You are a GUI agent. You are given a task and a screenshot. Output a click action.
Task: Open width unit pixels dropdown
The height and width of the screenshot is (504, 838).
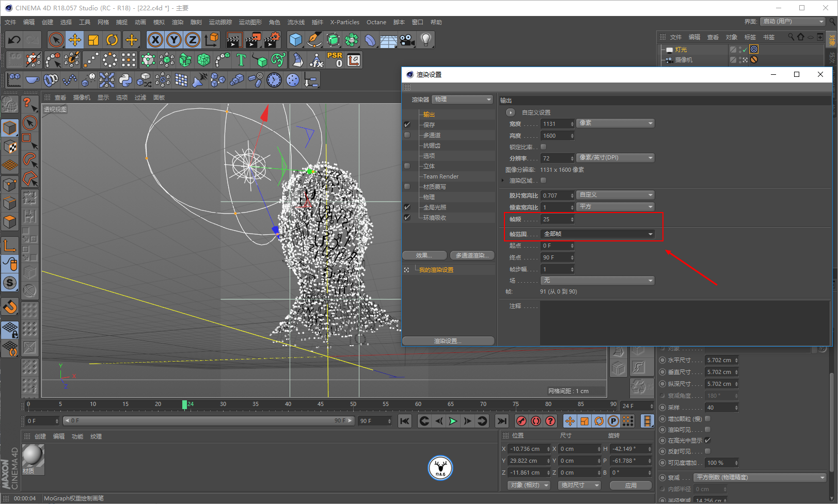[x=615, y=123]
